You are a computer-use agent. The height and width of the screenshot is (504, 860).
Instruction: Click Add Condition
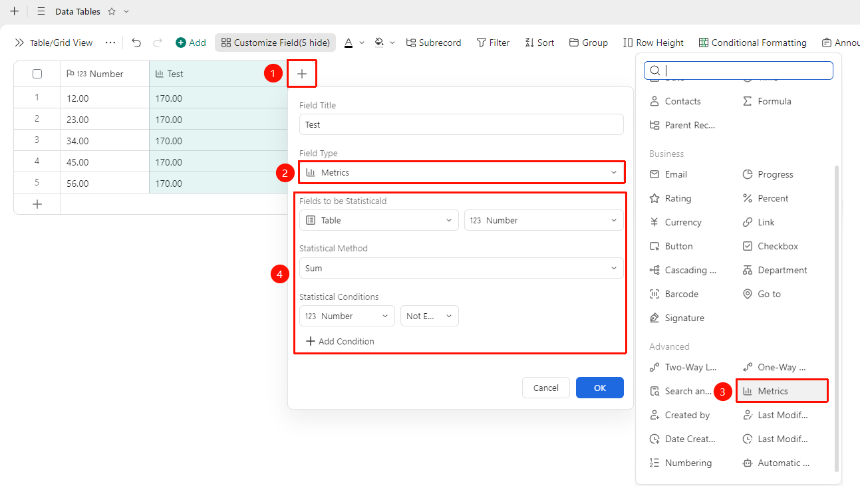[340, 341]
